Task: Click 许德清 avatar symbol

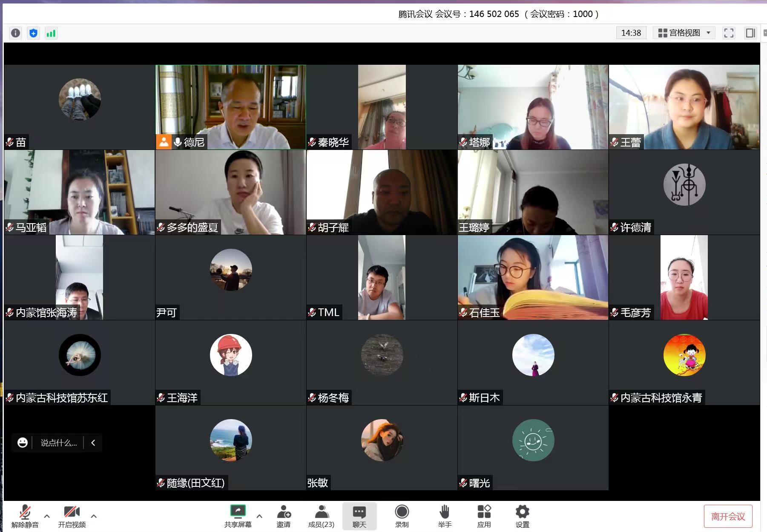Action: point(684,184)
